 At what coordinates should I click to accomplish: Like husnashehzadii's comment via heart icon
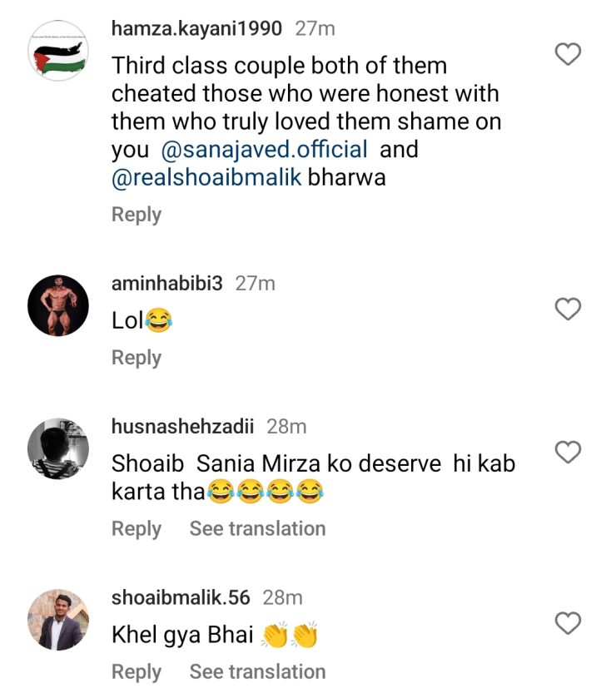568,453
